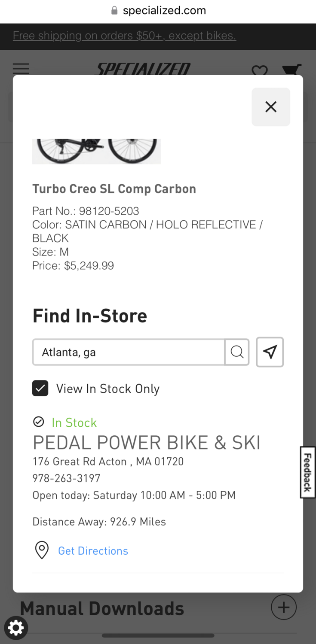Uncheck View In Stock Only
Screen dimensions: 316x644
pos(40,389)
